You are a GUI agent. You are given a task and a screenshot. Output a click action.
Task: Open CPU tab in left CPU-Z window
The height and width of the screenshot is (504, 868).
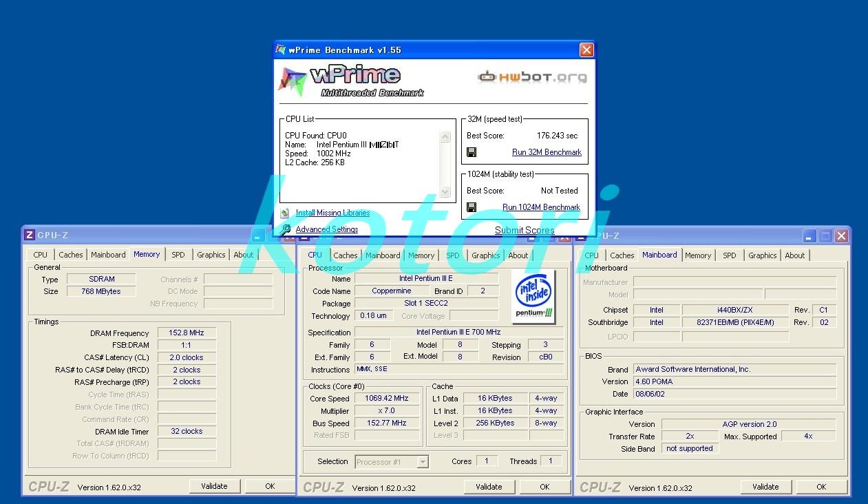point(41,255)
